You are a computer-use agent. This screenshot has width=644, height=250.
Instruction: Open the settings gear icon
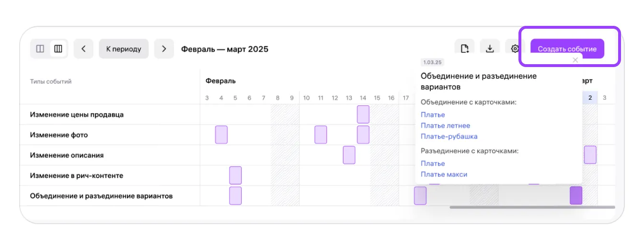click(x=515, y=49)
